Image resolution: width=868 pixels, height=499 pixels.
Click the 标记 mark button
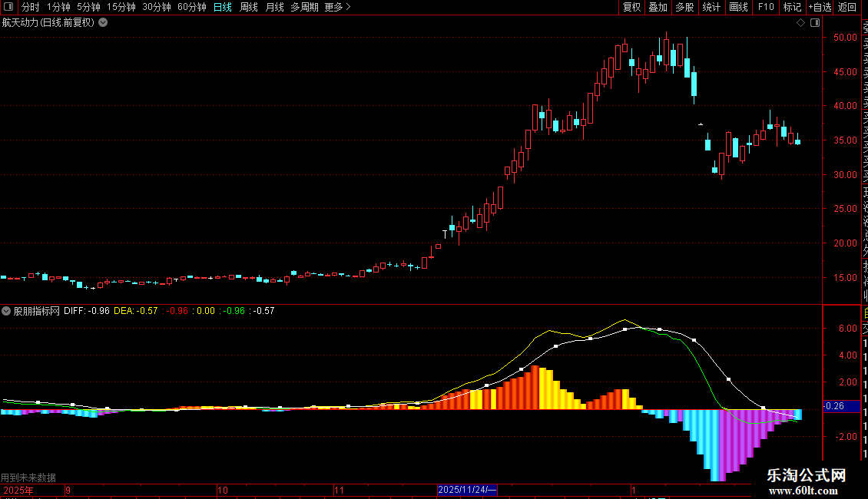point(792,7)
